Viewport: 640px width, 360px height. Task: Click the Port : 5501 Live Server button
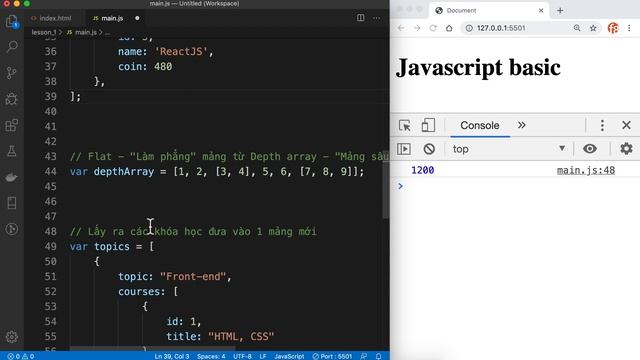click(332, 356)
